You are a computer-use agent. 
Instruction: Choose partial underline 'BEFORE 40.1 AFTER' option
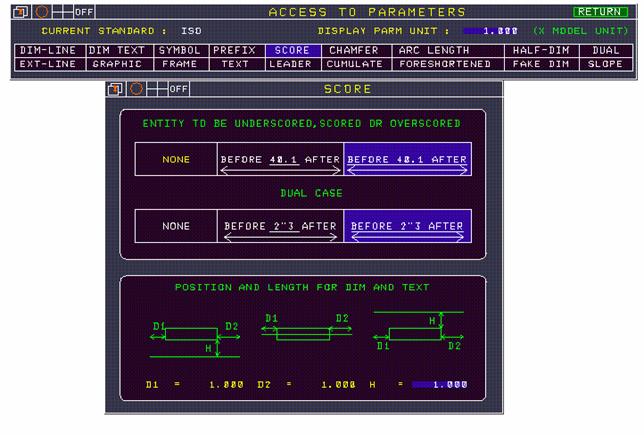pyautogui.click(x=280, y=160)
